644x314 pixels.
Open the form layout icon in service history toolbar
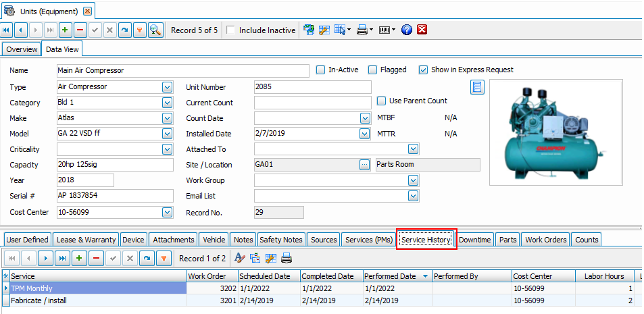[255, 258]
